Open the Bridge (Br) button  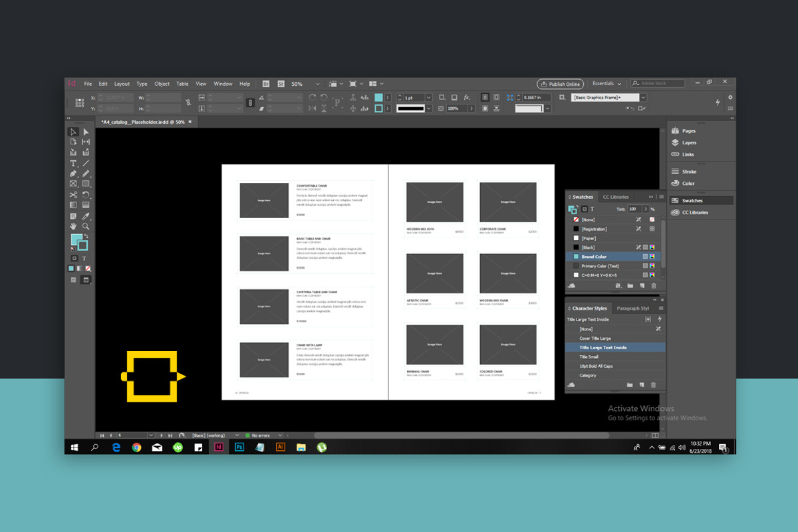266,84
